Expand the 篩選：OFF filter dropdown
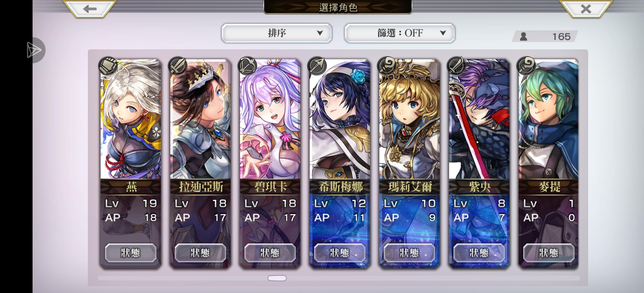Screen dimensions: 644x293 pyautogui.click(x=400, y=33)
